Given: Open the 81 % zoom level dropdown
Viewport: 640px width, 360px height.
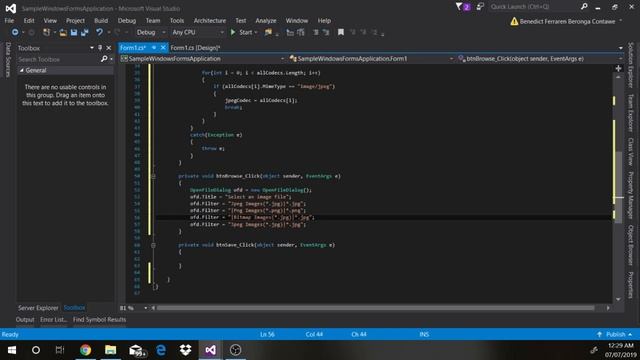Looking at the screenshot, I should tap(145, 308).
